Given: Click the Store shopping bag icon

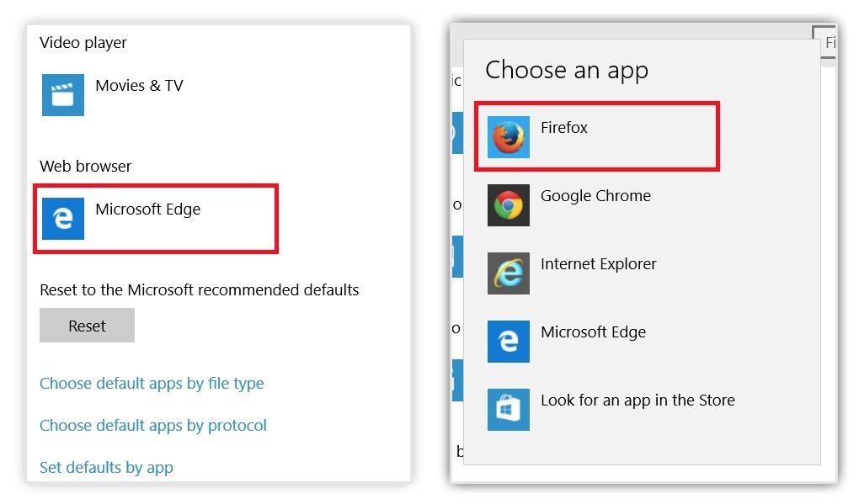Looking at the screenshot, I should pos(509,410).
